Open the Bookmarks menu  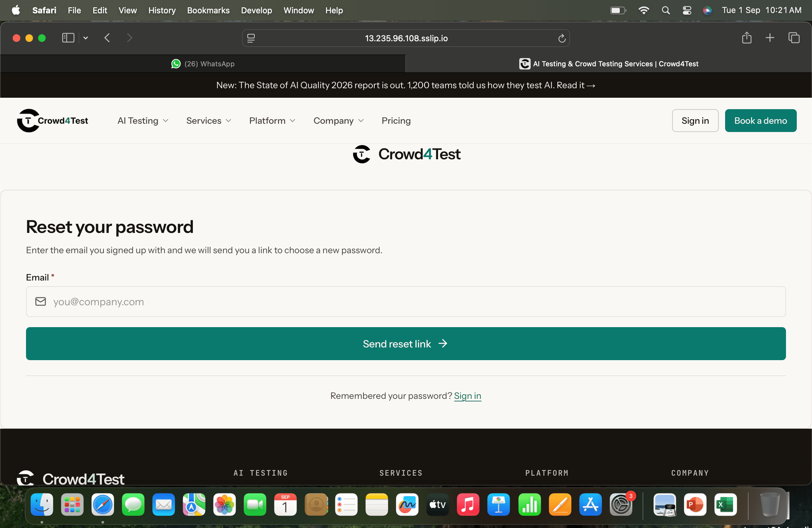pos(208,10)
